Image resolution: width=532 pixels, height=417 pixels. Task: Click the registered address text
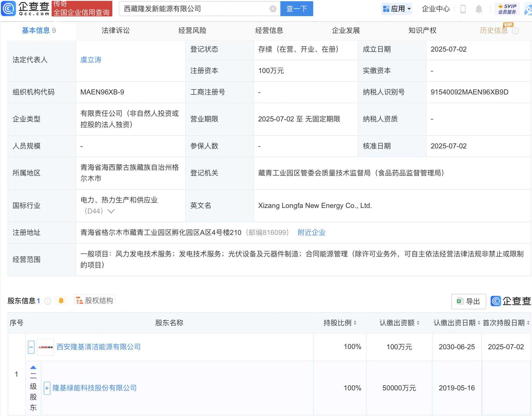pos(161,233)
